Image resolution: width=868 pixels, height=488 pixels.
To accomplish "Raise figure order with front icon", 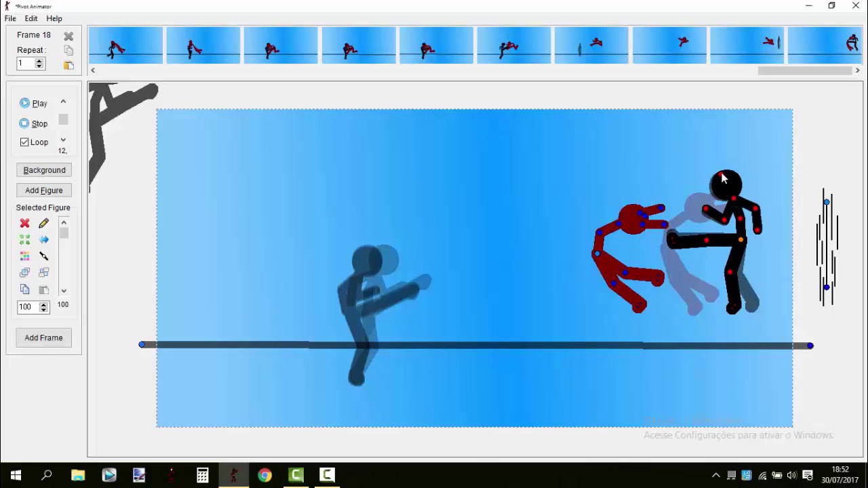I will [x=25, y=272].
